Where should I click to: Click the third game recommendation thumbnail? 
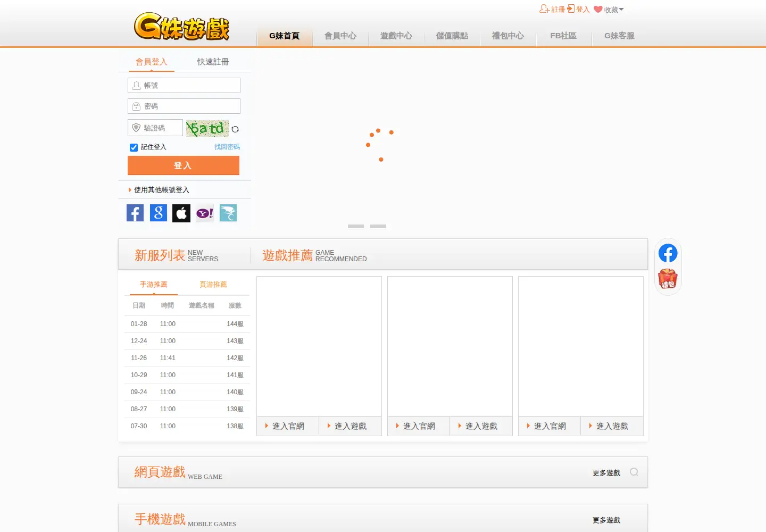(581, 346)
